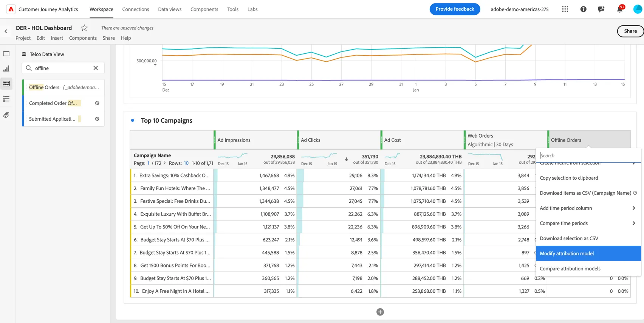Focus the context menu Search field
The height and width of the screenshot is (323, 644).
[588, 155]
